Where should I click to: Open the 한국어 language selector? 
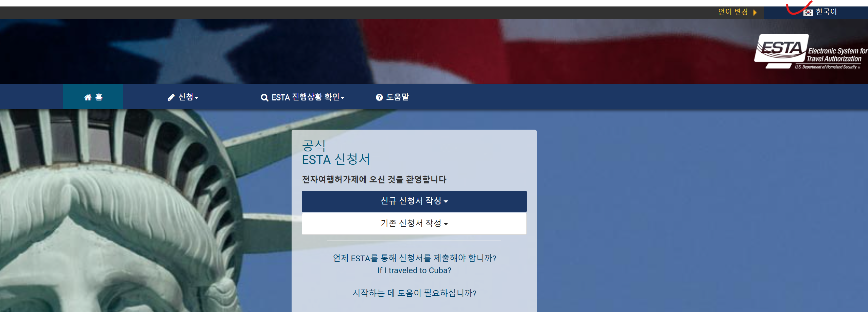(x=816, y=13)
